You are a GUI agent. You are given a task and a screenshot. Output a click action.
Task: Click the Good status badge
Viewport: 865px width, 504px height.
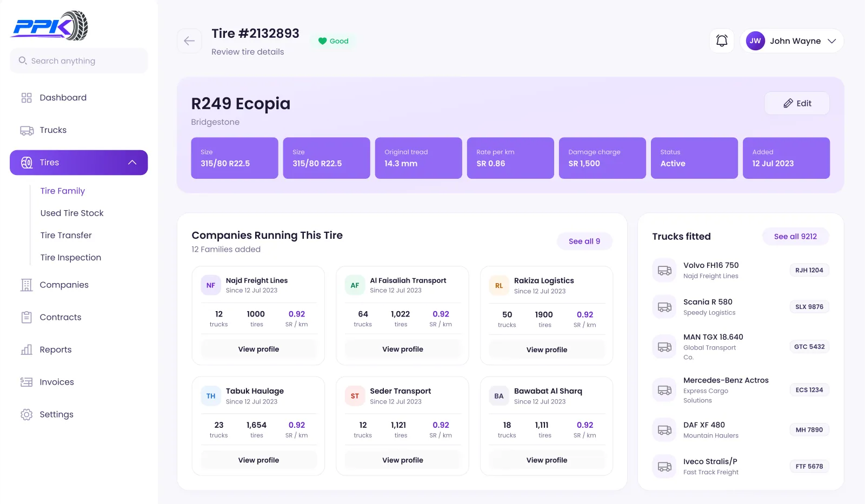333,41
